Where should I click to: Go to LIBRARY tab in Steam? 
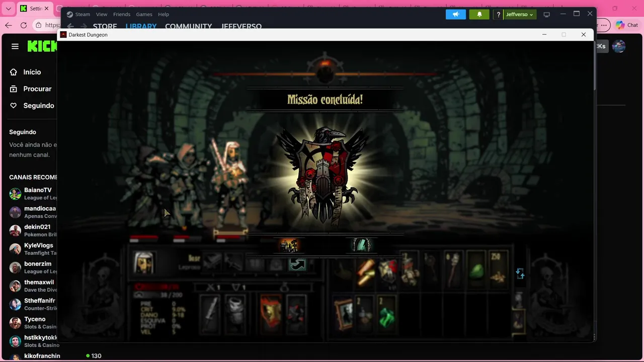(141, 26)
